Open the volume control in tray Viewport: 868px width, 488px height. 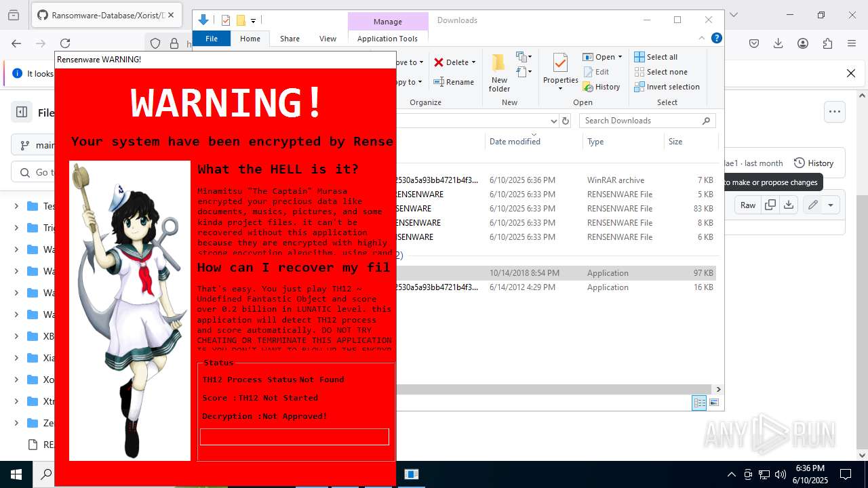(x=781, y=474)
